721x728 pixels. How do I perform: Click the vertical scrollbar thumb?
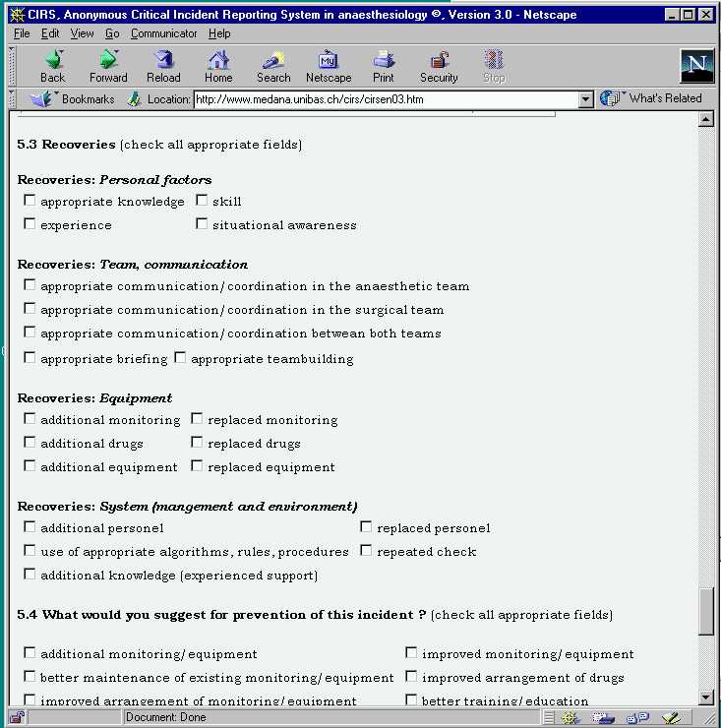(x=705, y=612)
